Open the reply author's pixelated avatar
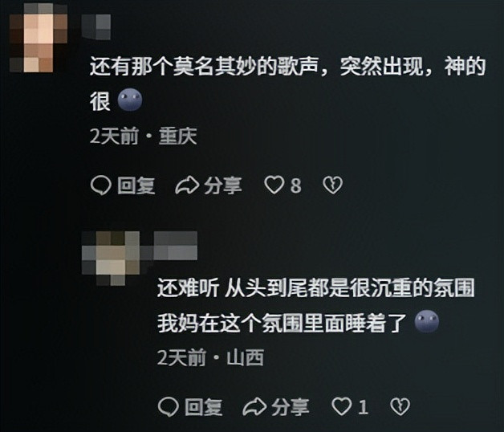The height and width of the screenshot is (432, 504). point(111,259)
